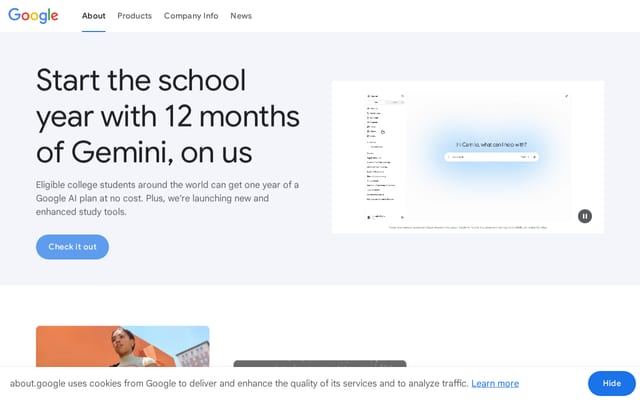
Task: Open the News section
Action: pos(241,16)
